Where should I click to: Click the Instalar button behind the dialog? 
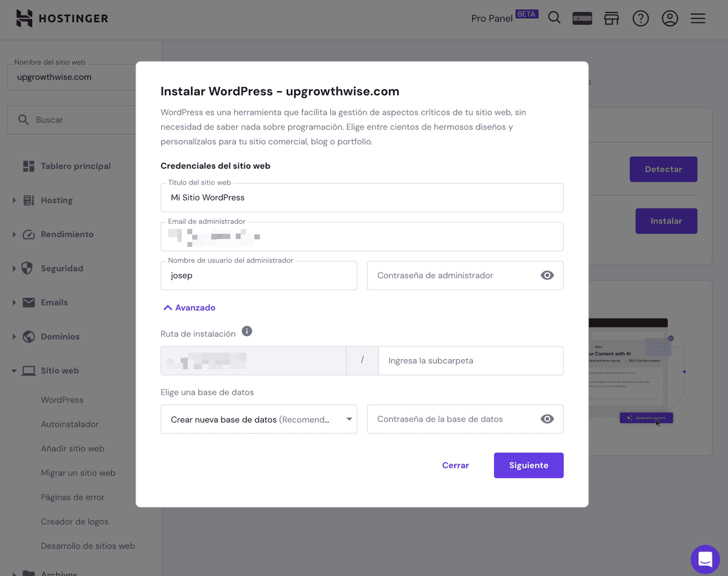coord(666,221)
